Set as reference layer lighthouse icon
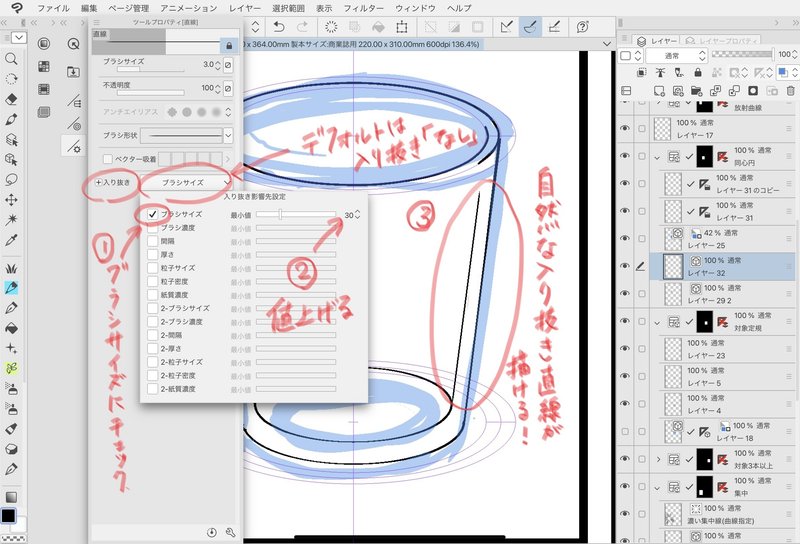 [x=661, y=72]
